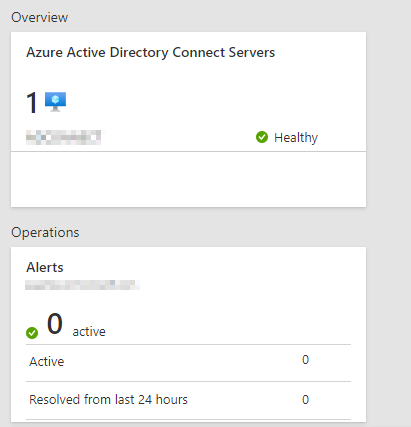This screenshot has height=427, width=411.
Task: Click the 0 value in Resolved row
Action: pyautogui.click(x=305, y=400)
